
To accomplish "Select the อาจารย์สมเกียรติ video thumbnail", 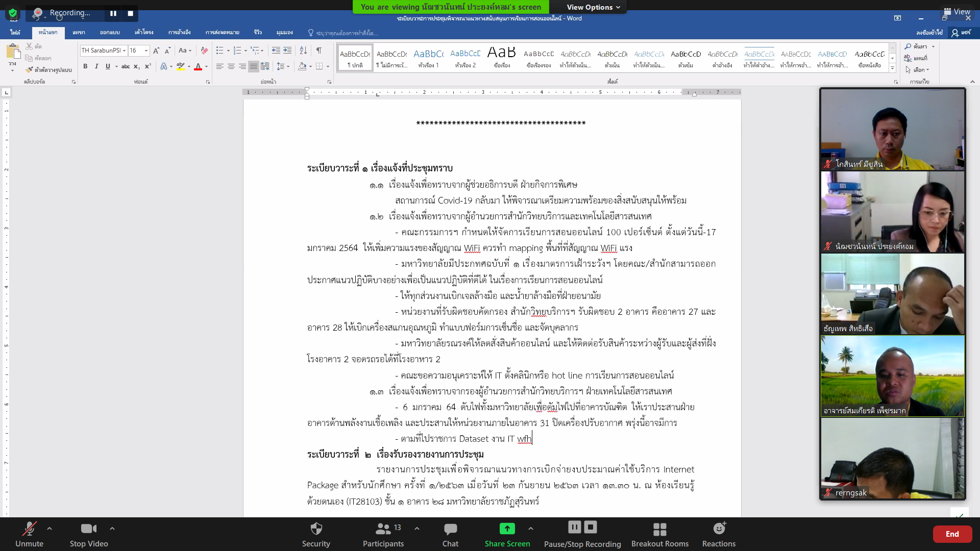I will pos(892,376).
